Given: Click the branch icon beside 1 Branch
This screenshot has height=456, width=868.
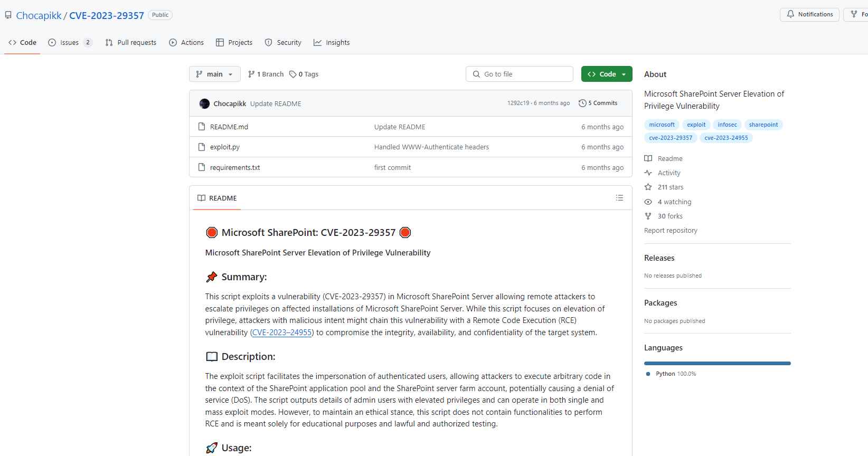Looking at the screenshot, I should coord(251,74).
